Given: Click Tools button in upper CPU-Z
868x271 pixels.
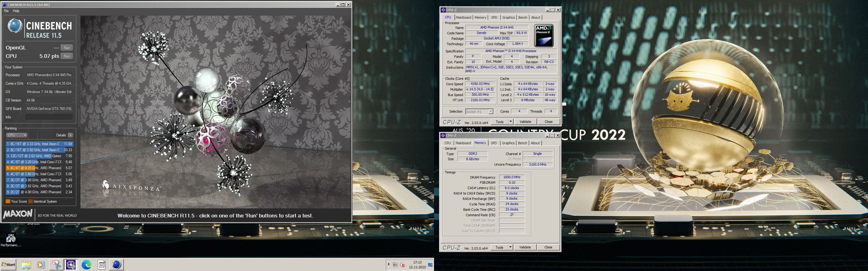Looking at the screenshot, I should pyautogui.click(x=500, y=122).
